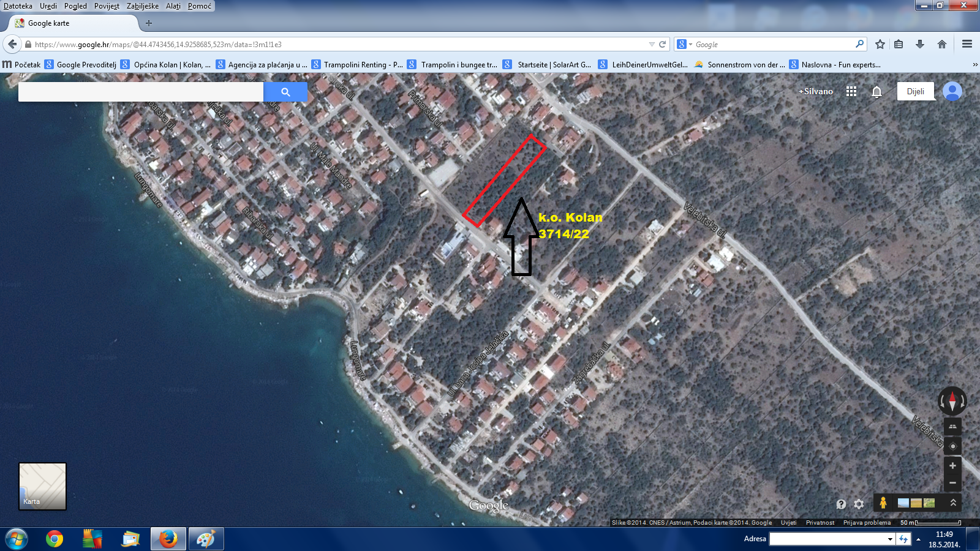Reload the page

pos(662,44)
